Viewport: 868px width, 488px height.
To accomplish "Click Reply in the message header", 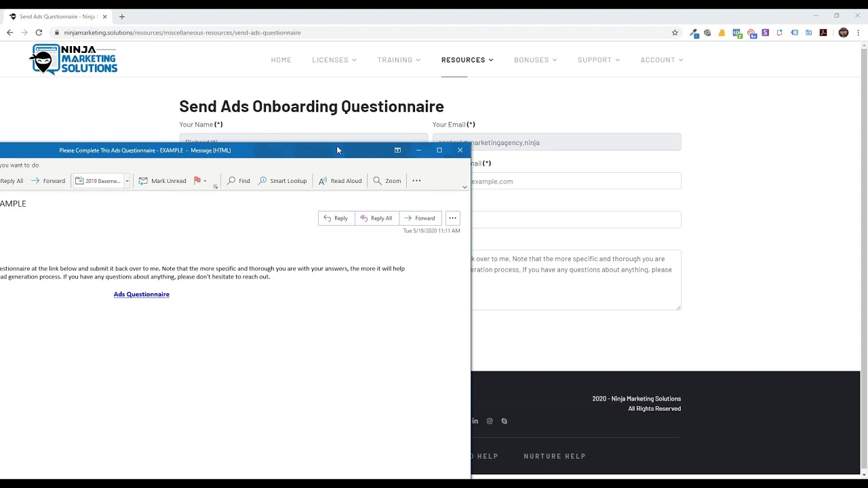I will [x=336, y=218].
